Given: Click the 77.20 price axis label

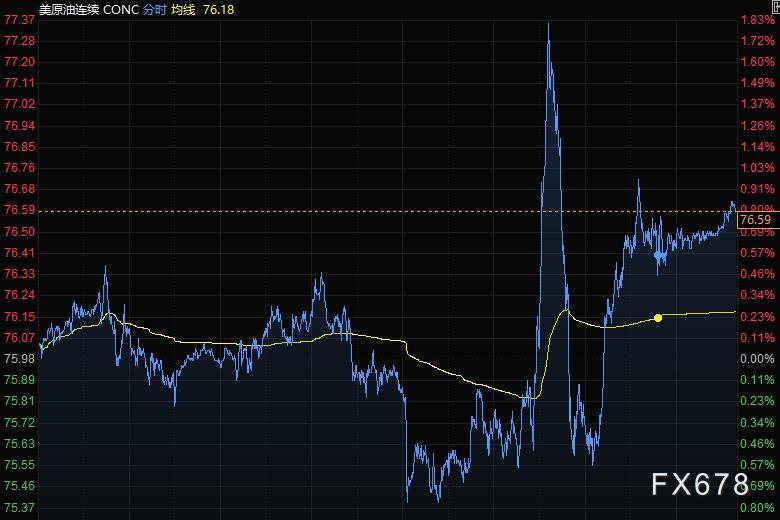Looking at the screenshot, I should click(19, 62).
